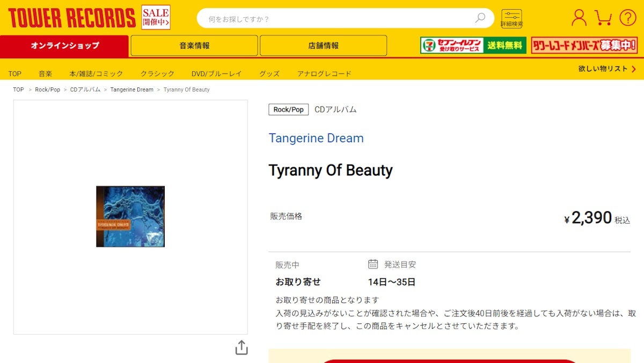Click the 14日〜35日 shipping estimate
This screenshot has height=363, width=644.
click(392, 282)
